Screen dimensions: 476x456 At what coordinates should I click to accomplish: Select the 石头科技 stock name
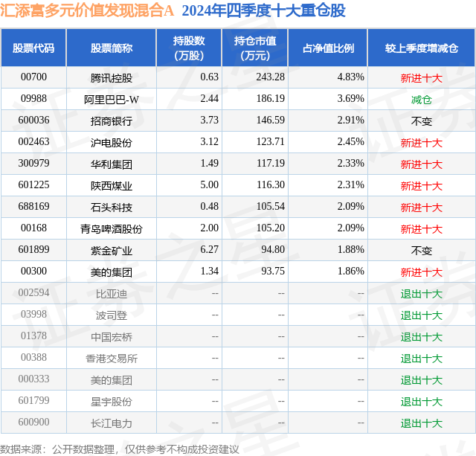click(112, 208)
